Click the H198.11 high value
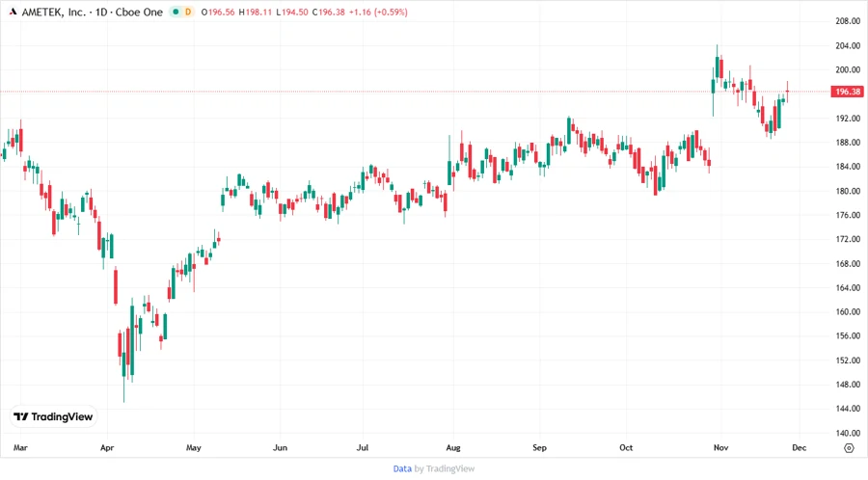This screenshot has width=868, height=480. 256,13
